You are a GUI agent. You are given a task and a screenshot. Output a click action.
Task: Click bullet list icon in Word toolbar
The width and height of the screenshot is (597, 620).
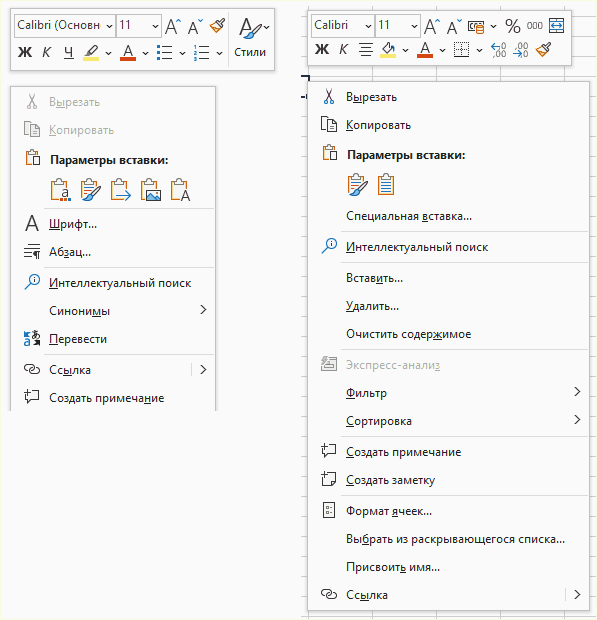point(164,52)
